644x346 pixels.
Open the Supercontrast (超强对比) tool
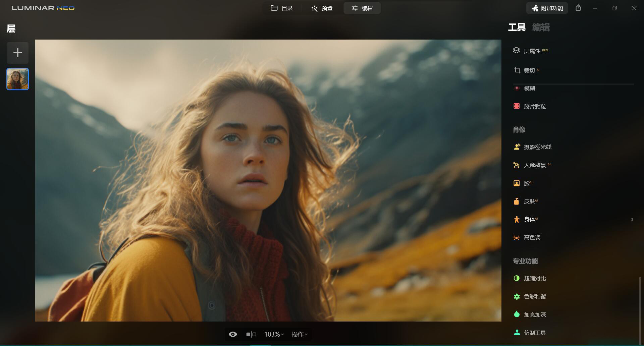click(534, 278)
